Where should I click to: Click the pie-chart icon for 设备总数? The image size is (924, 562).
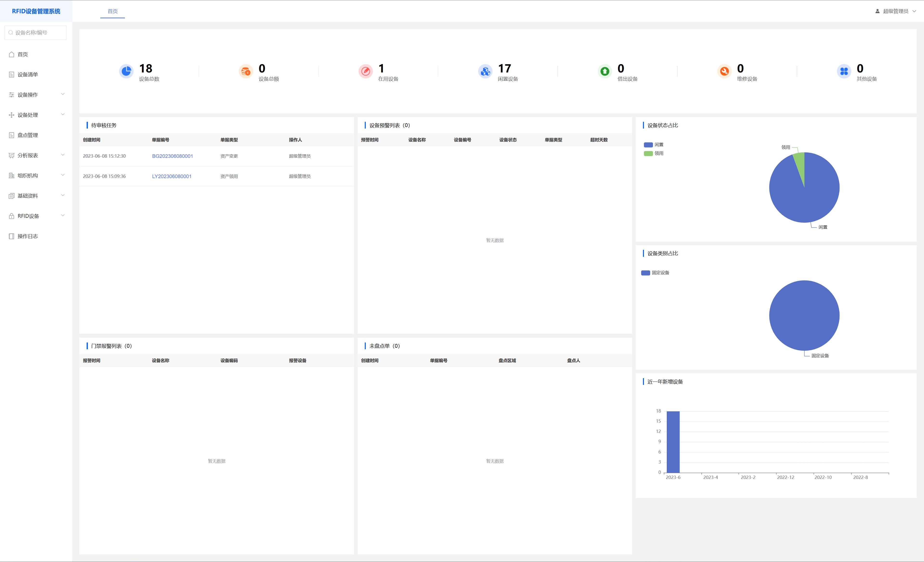[x=126, y=71]
